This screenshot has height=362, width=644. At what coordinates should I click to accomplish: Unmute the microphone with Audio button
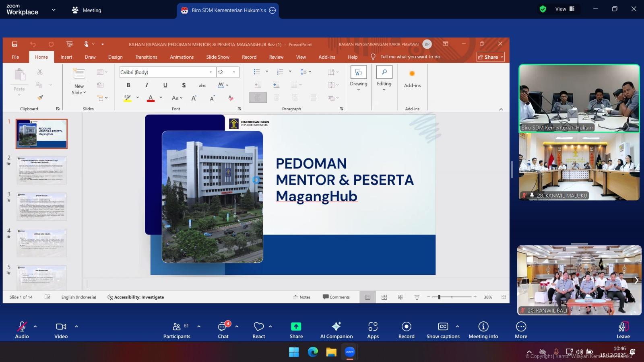(x=22, y=330)
